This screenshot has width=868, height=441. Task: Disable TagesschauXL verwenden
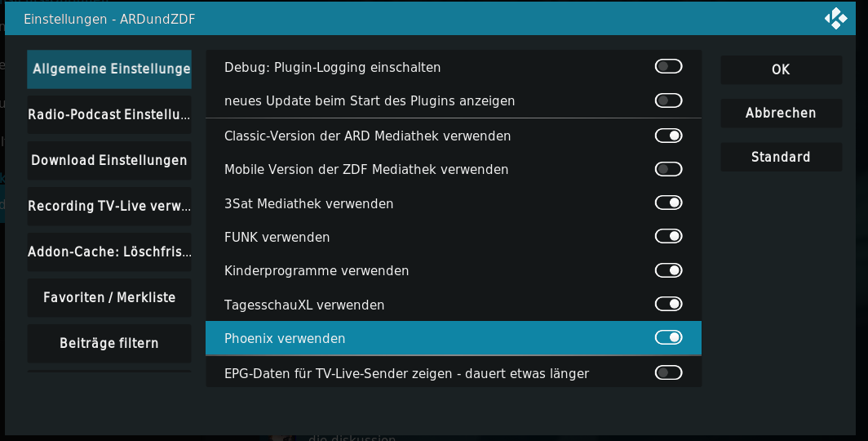(x=668, y=304)
